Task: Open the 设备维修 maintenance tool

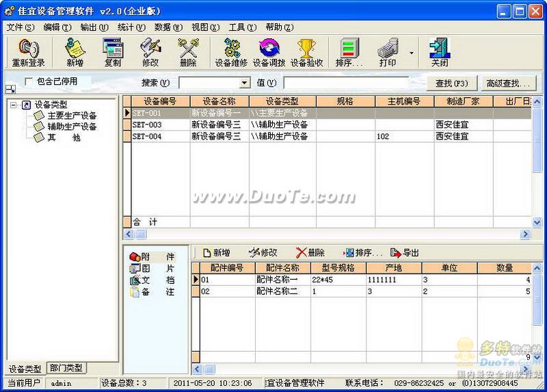Action: [231, 48]
